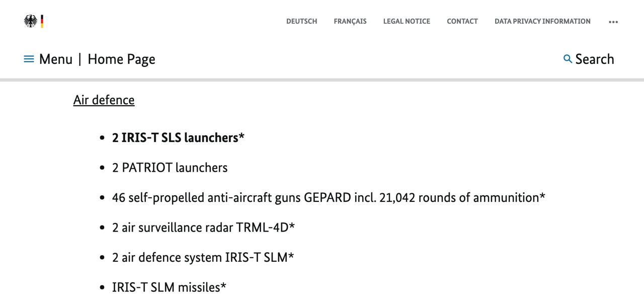Click the GEPARD anti-aircraft guns entry
Image resolution: width=644 pixels, height=304 pixels.
(328, 197)
